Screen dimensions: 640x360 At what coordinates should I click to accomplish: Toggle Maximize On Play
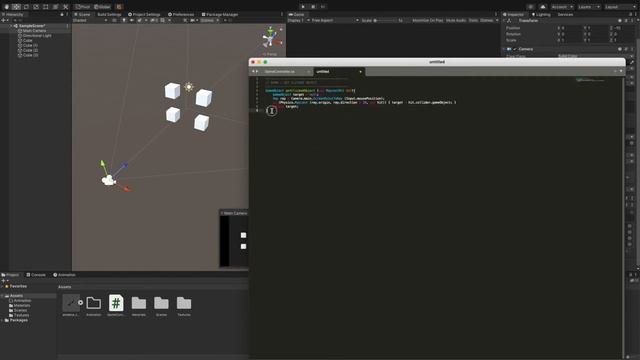(x=427, y=20)
